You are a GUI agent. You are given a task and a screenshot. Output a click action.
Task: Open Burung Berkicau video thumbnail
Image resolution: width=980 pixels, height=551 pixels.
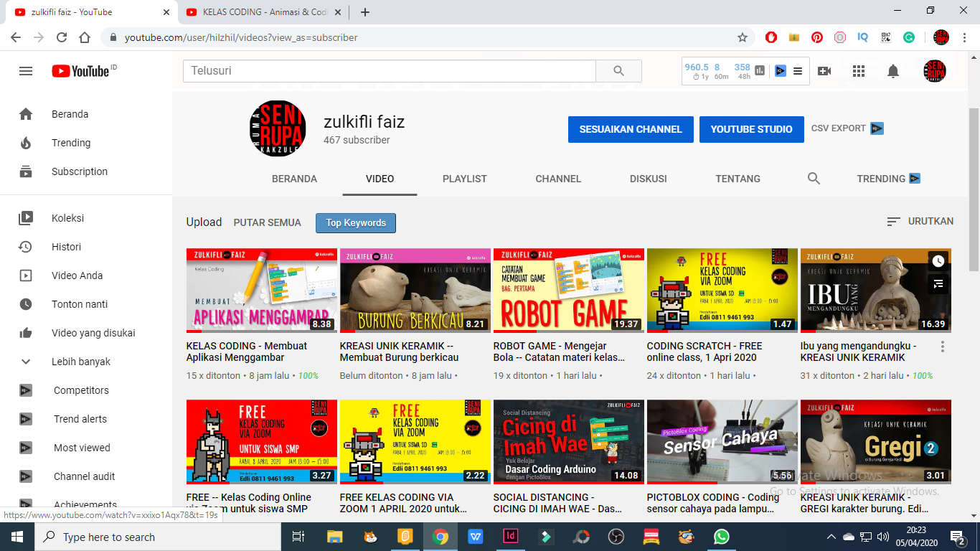(415, 291)
